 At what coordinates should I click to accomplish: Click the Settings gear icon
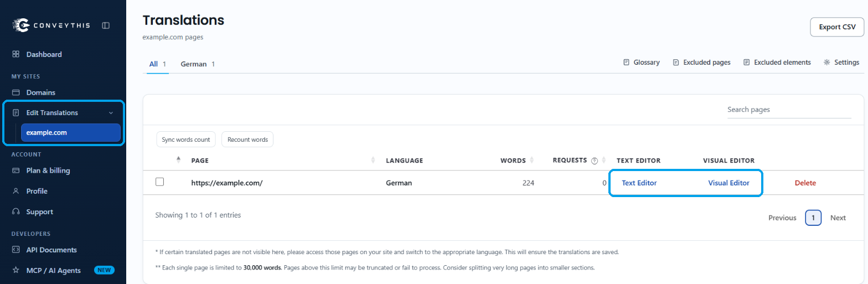[x=827, y=63]
